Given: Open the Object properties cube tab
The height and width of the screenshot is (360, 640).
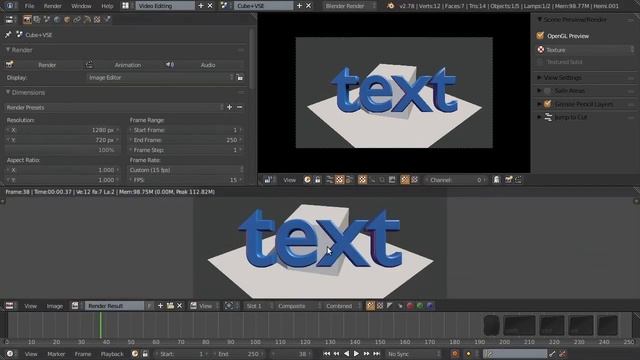Looking at the screenshot, I should pyautogui.click(x=67, y=20).
